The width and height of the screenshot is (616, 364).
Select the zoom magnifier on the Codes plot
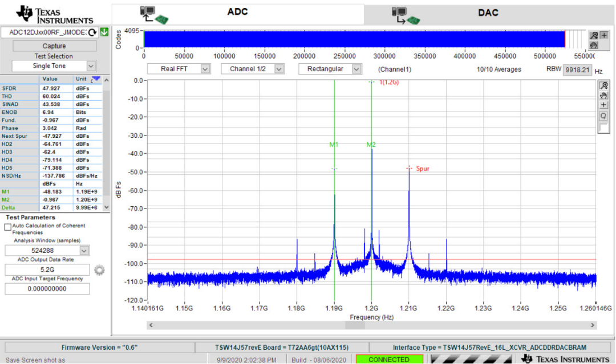594,35
